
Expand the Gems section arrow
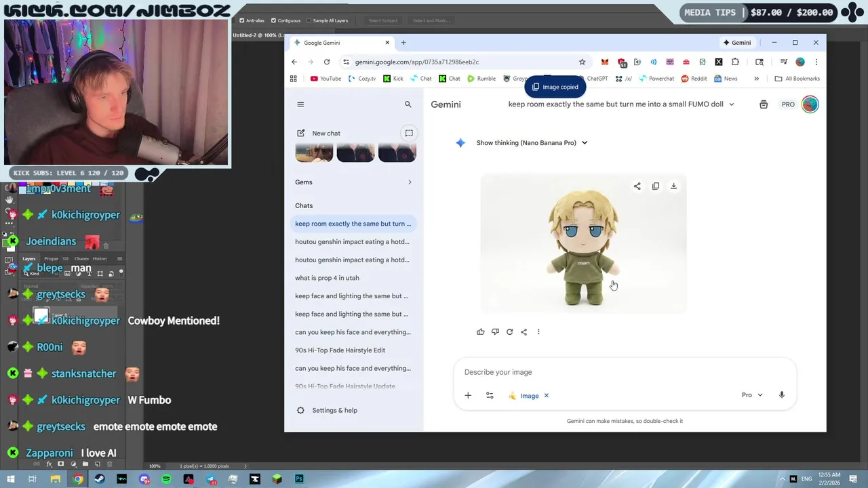(x=410, y=182)
